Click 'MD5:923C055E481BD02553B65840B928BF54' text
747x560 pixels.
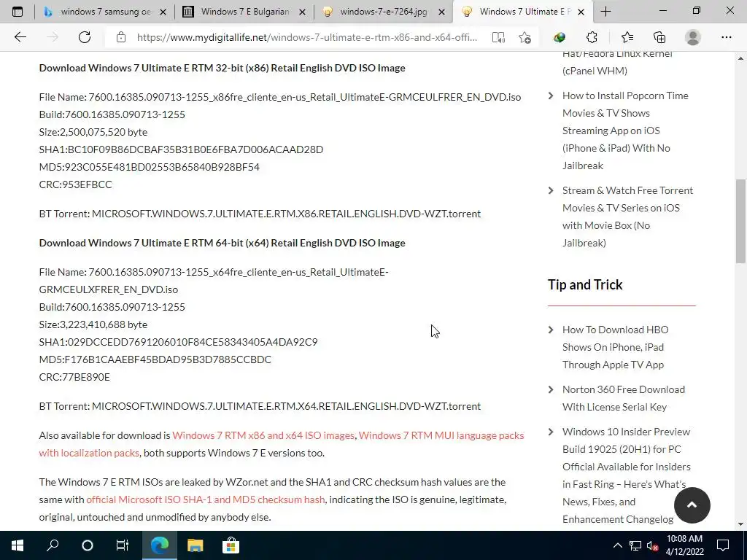tap(149, 167)
